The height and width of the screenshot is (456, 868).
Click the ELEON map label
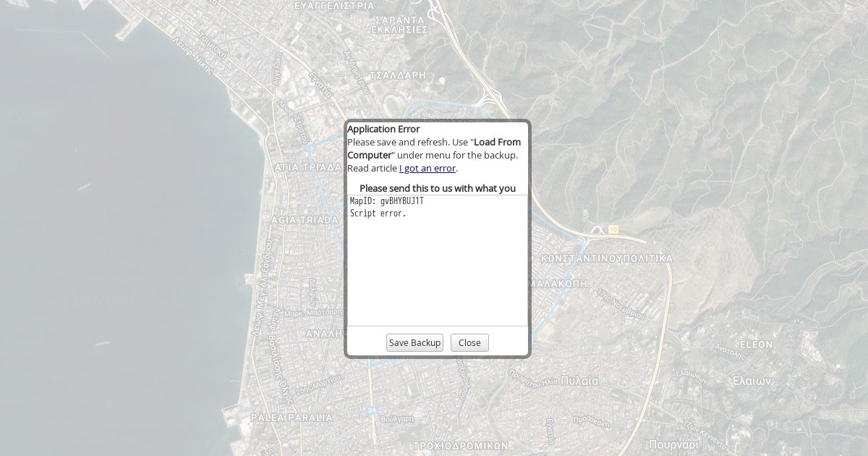757,345
